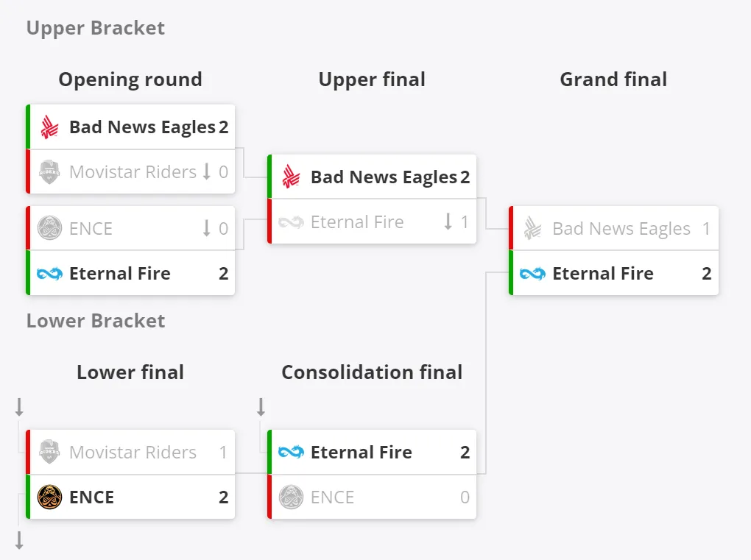Click Eternal Fire logo in Consolidation final

[292, 452]
